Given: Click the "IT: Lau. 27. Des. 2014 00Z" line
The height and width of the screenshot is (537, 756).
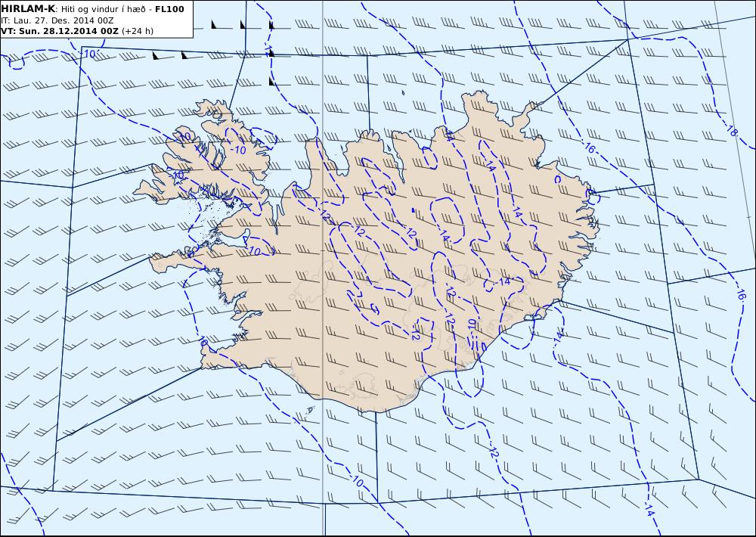Looking at the screenshot, I should click(x=57, y=20).
